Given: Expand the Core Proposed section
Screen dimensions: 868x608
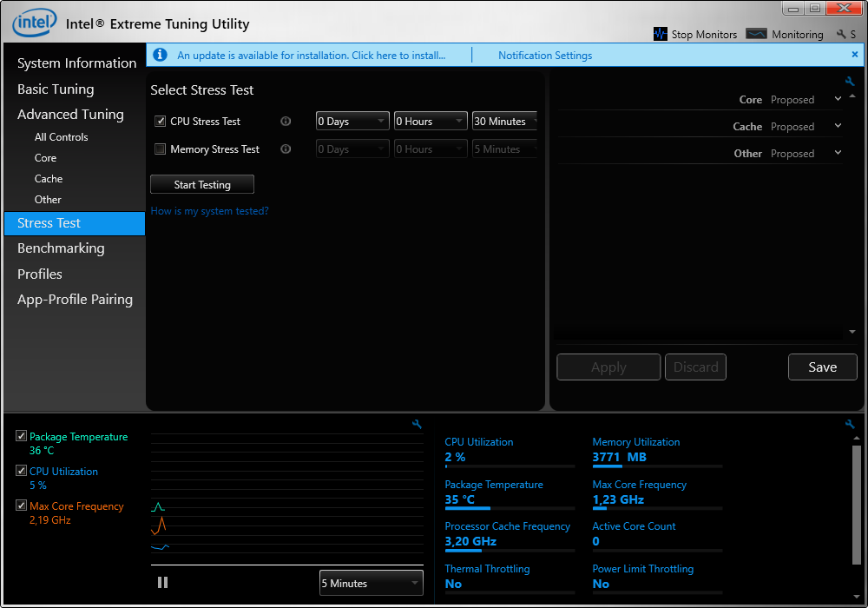Looking at the screenshot, I should pyautogui.click(x=838, y=99).
